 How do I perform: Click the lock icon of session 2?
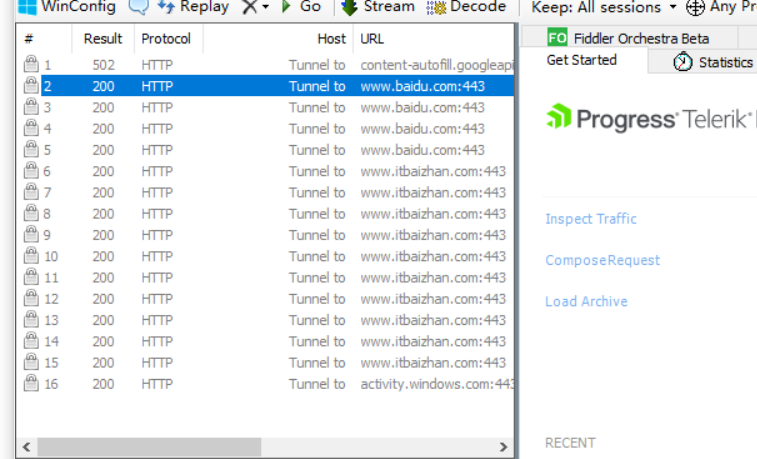(31, 85)
